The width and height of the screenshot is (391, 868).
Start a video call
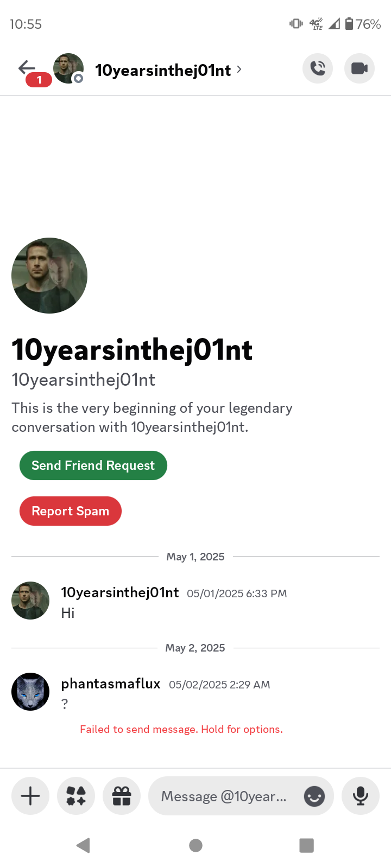(x=360, y=68)
